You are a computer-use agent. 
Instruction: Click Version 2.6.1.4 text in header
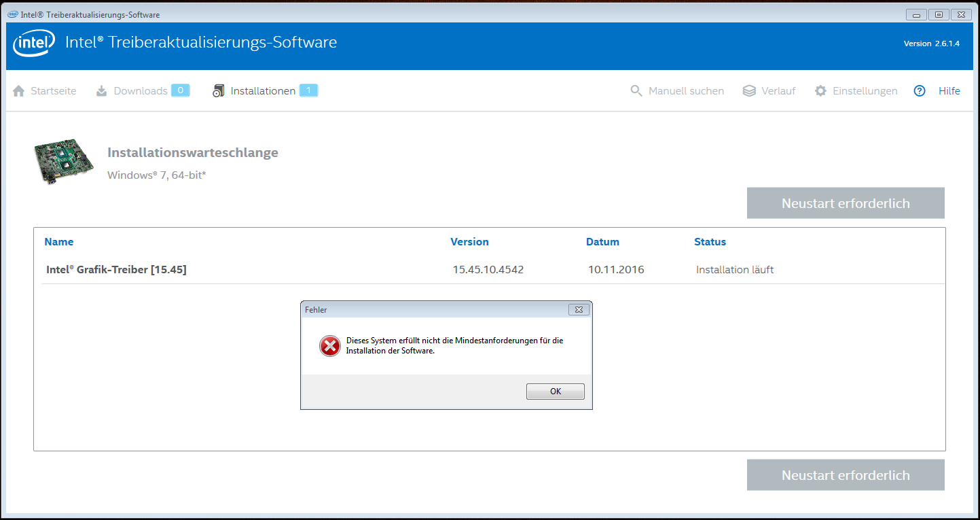(931, 44)
